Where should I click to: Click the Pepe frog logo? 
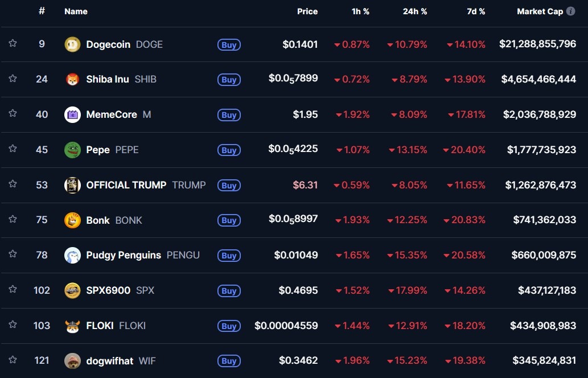72,150
